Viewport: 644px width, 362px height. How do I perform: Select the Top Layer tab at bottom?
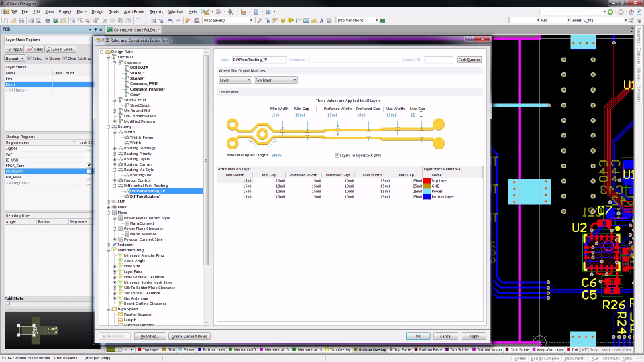pos(148,350)
